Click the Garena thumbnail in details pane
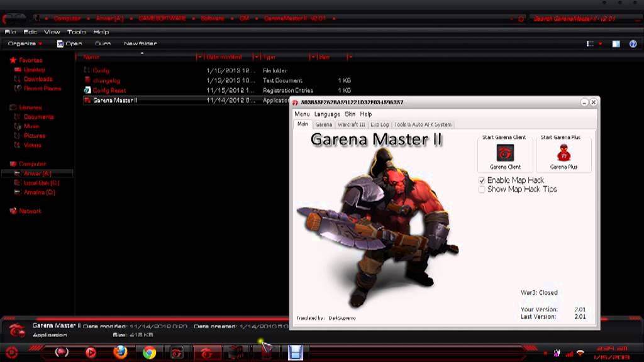Viewport: 644px width, 362px height. point(16,330)
